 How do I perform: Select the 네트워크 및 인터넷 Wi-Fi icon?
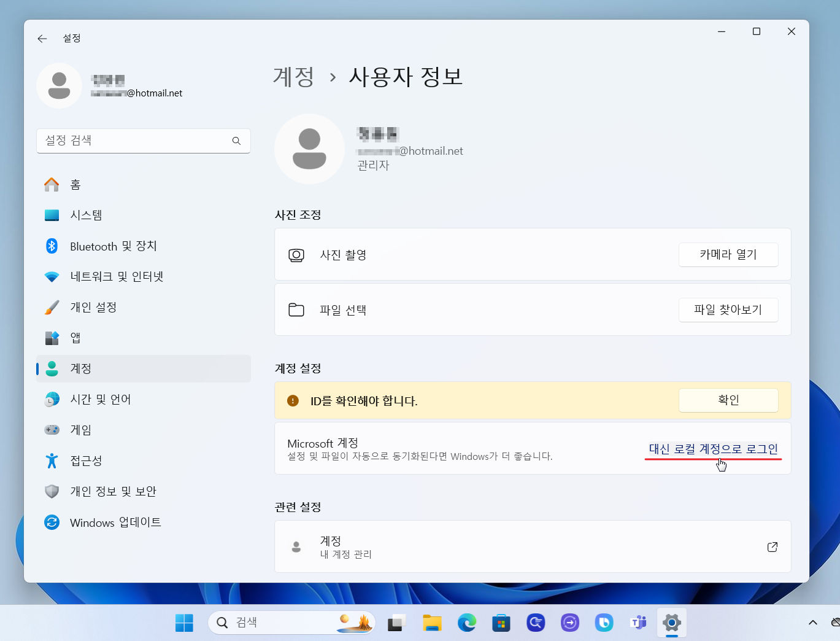point(52,276)
